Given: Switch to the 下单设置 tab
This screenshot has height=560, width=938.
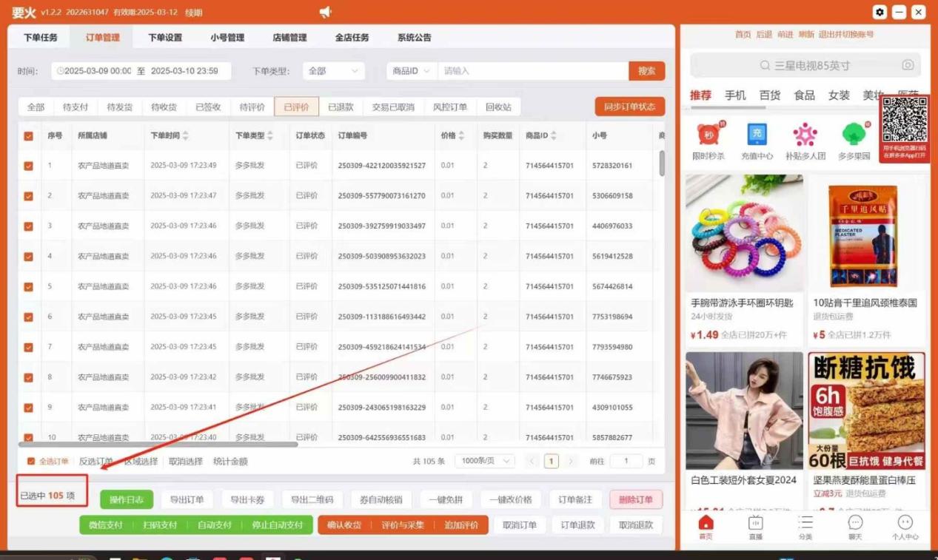Looking at the screenshot, I should [x=164, y=37].
